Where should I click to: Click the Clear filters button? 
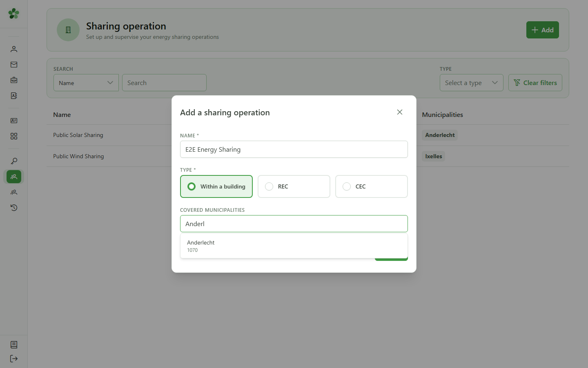point(535,83)
